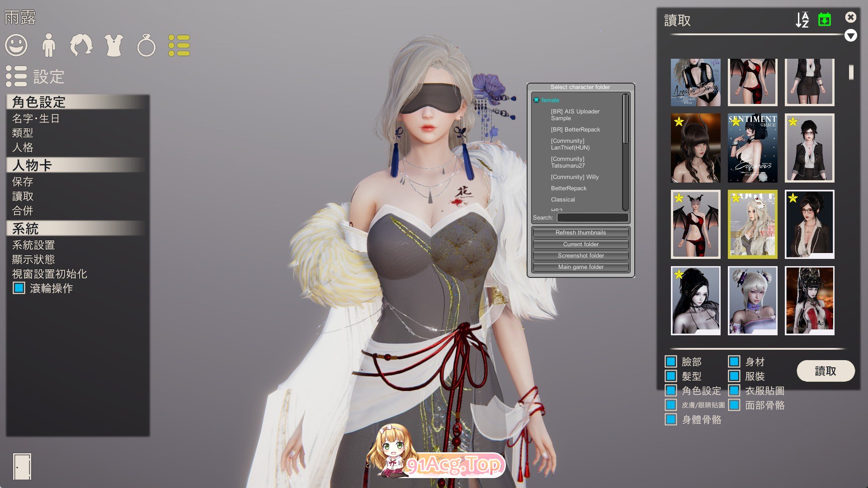Click the exit door icon
Viewport: 868px width, 488px height.
click(22, 466)
